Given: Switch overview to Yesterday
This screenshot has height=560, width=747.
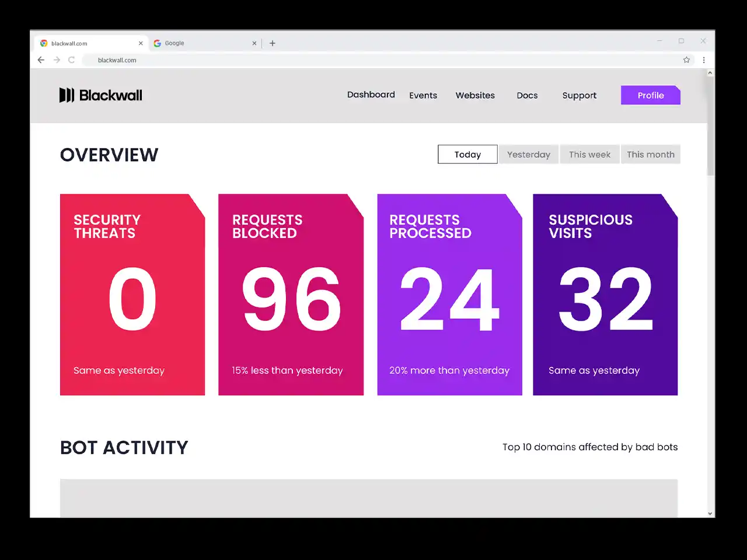Looking at the screenshot, I should [x=529, y=155].
